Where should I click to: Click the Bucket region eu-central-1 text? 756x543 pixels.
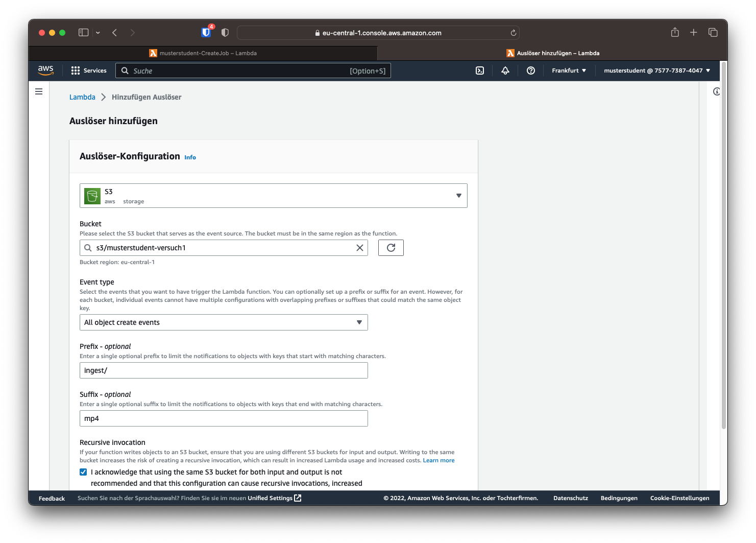[117, 262]
